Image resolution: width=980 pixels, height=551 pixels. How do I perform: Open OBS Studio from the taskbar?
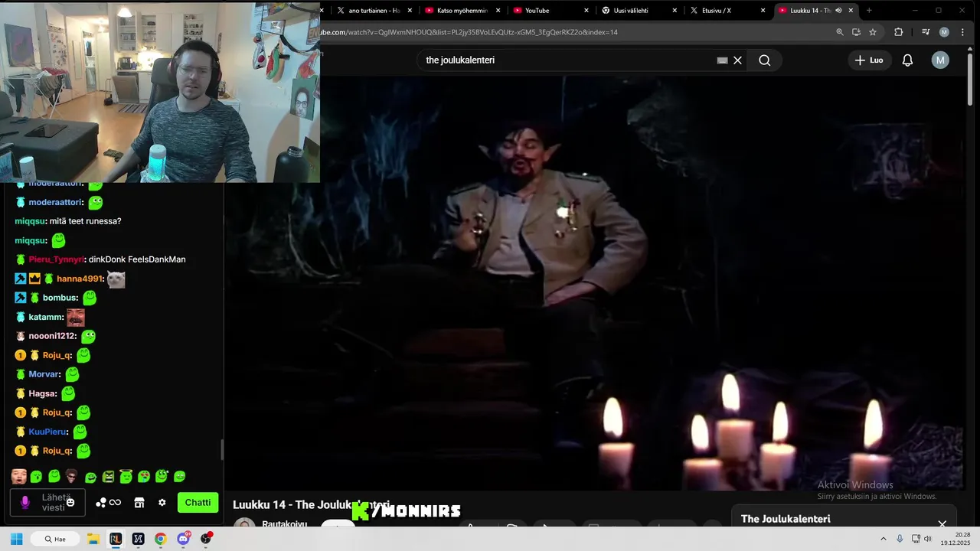tap(205, 539)
